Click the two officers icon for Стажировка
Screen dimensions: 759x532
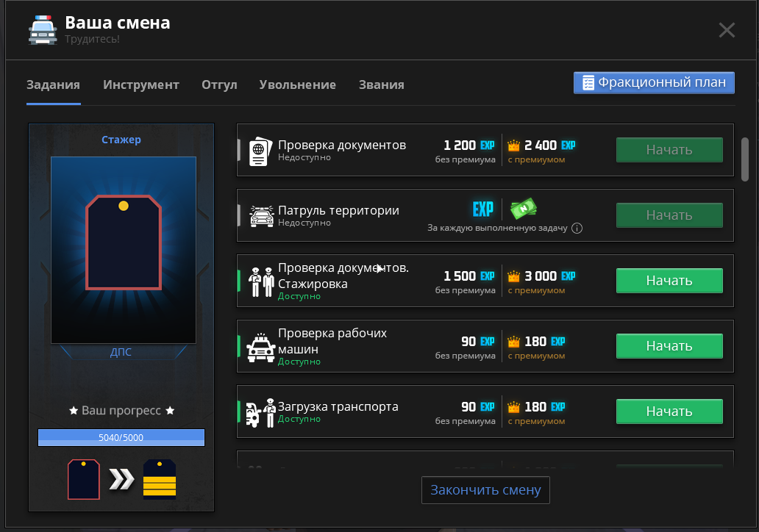coord(262,281)
